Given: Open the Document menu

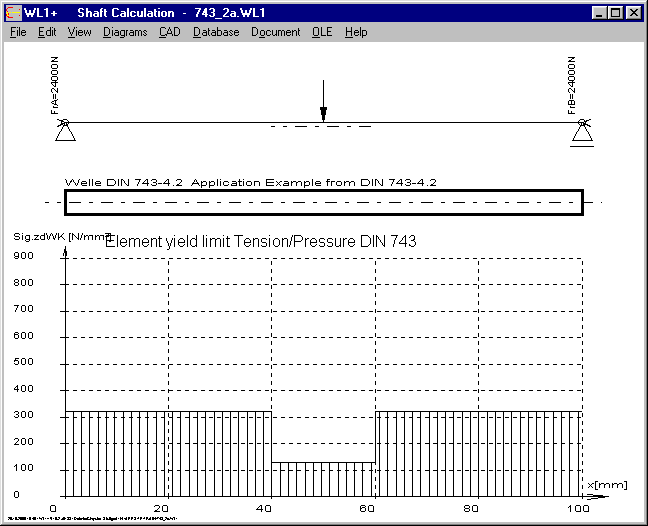Looking at the screenshot, I should click(275, 32).
